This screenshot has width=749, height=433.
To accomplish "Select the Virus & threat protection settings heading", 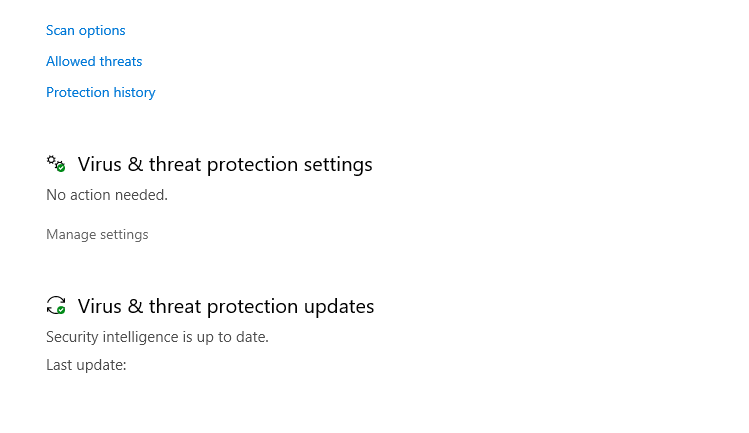I will tap(225, 164).
